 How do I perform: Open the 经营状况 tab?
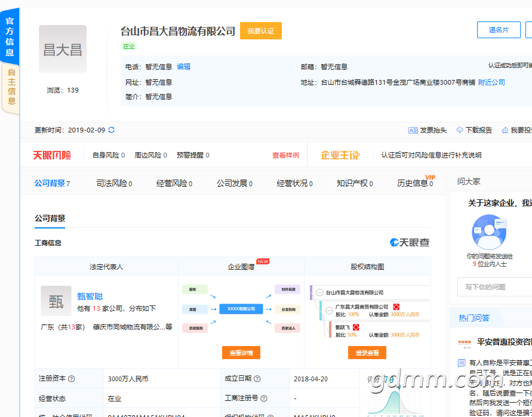coord(295,183)
